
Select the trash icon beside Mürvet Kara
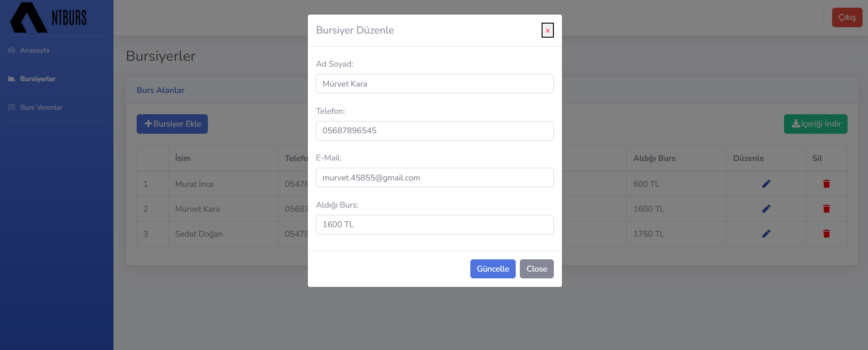[x=826, y=209]
